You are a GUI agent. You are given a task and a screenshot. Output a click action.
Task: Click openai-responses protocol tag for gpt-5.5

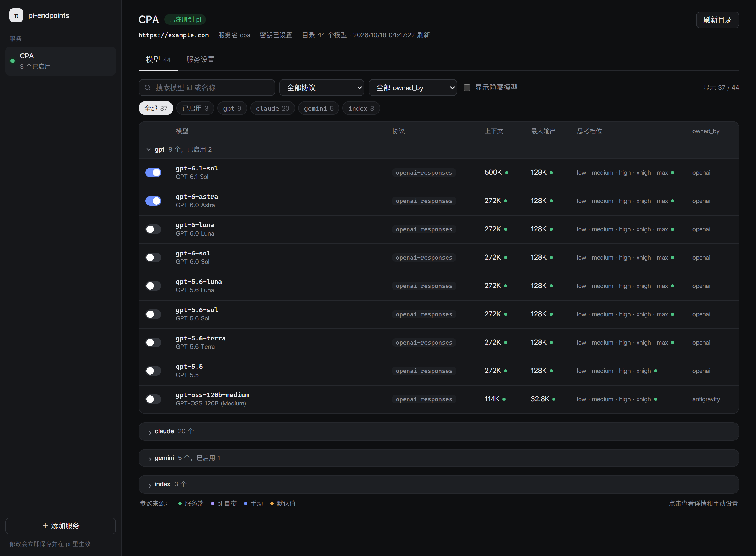tap(424, 371)
